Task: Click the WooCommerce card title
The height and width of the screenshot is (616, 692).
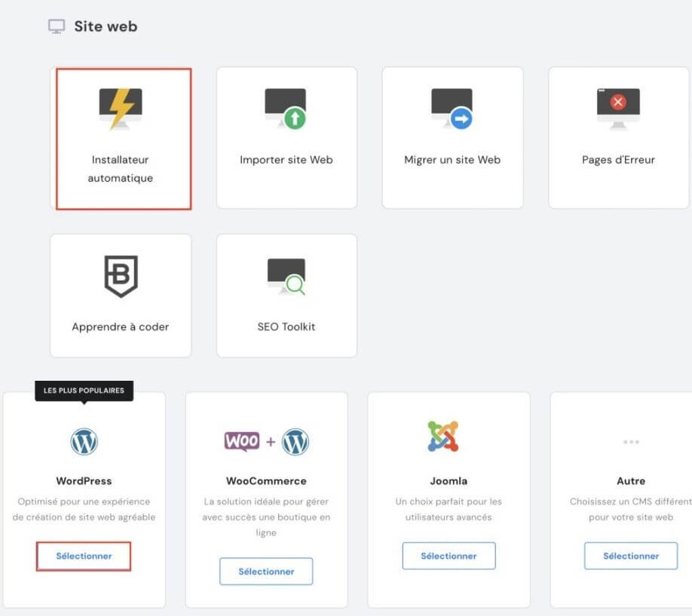Action: pyautogui.click(x=266, y=481)
